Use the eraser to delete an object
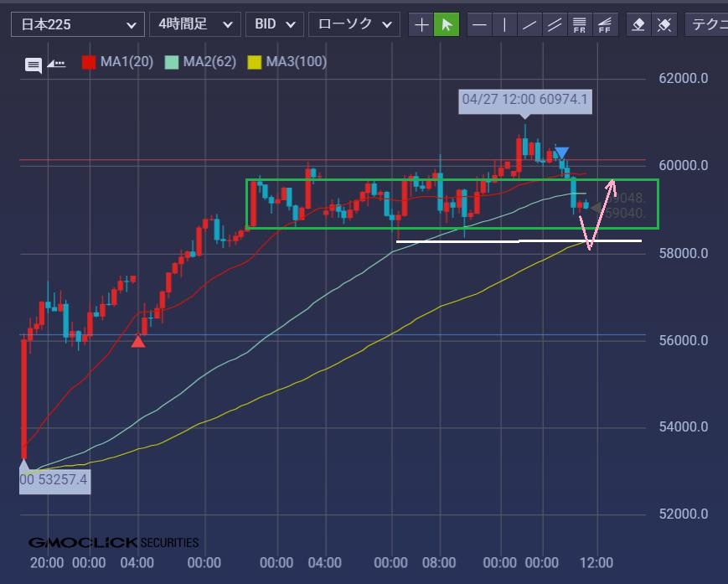The height and width of the screenshot is (584, 728). 638,24
